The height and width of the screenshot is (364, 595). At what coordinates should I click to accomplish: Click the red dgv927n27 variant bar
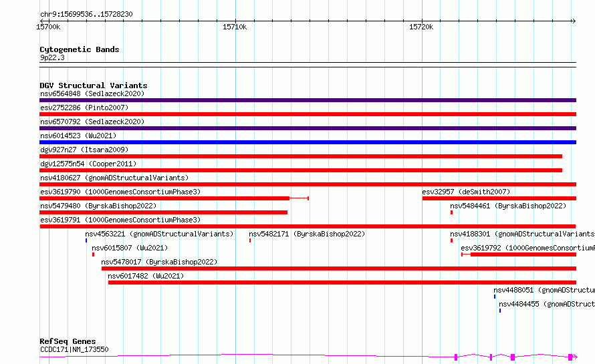coord(301,156)
